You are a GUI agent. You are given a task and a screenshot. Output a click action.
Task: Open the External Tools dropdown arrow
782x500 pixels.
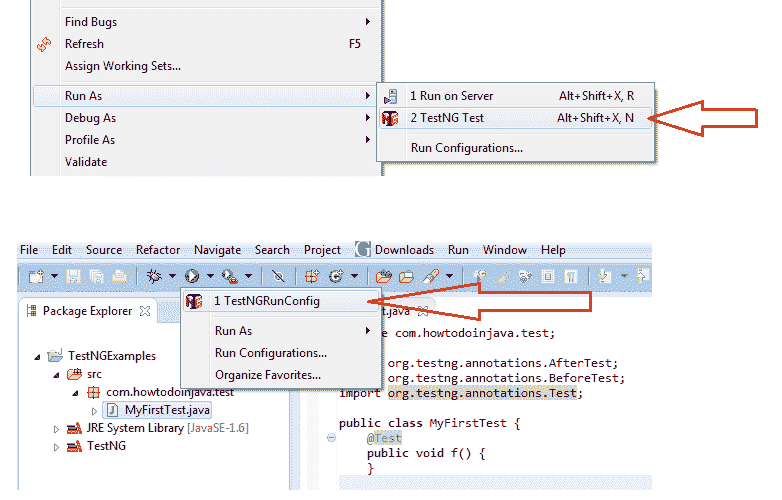[x=248, y=276]
